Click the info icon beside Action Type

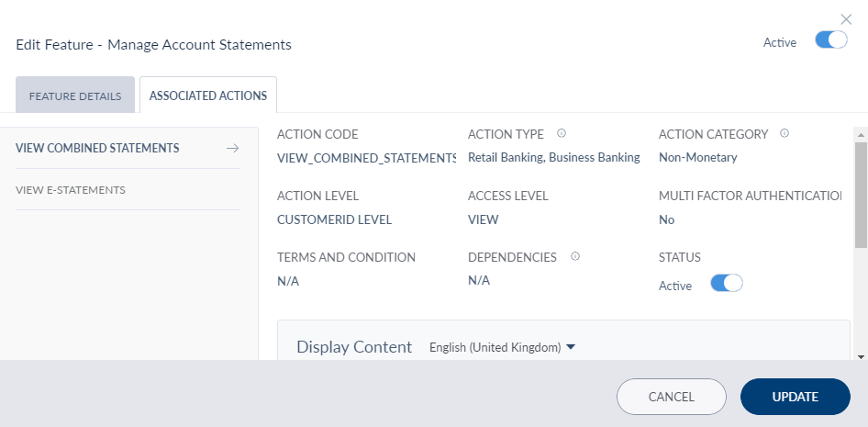(x=562, y=134)
